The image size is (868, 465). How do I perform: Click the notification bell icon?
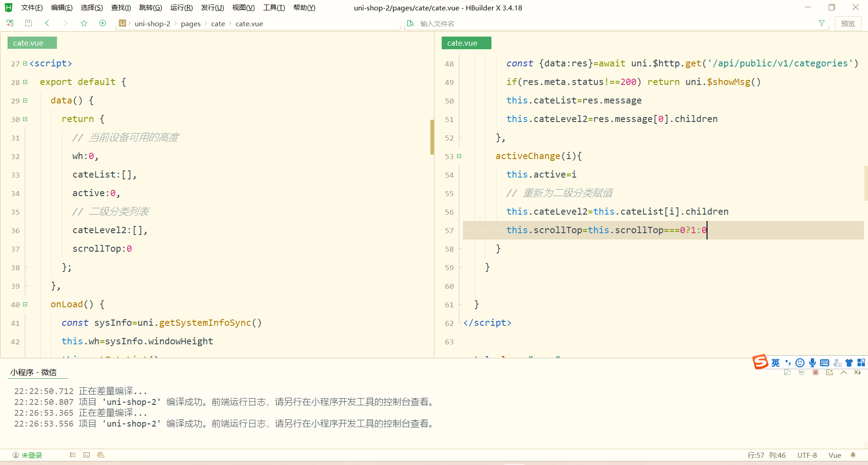(x=853, y=455)
